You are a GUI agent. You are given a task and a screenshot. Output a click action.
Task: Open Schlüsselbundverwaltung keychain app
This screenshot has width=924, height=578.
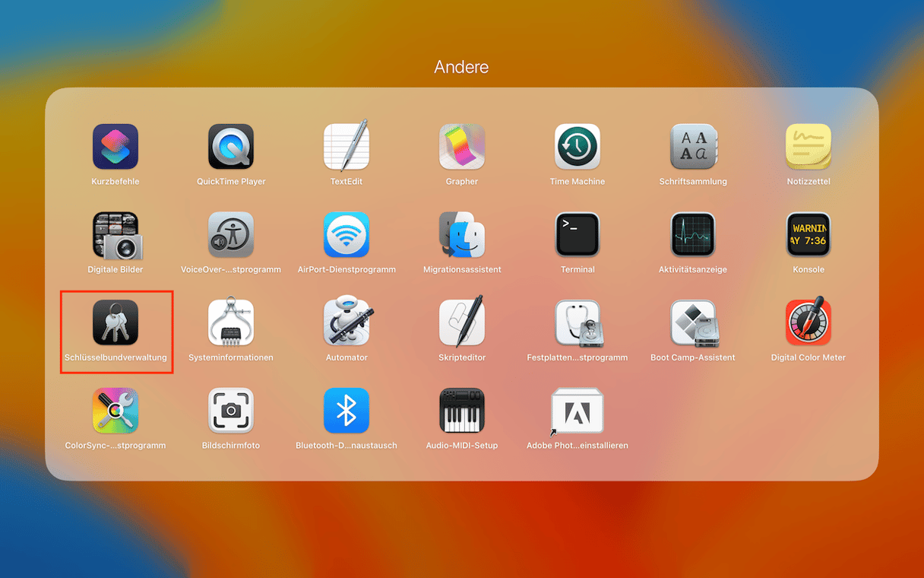[x=115, y=323]
